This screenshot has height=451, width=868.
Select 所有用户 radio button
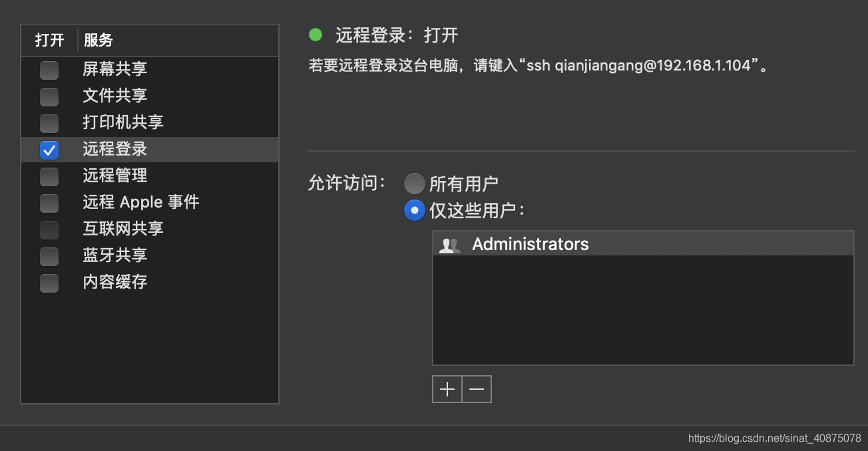click(x=414, y=183)
